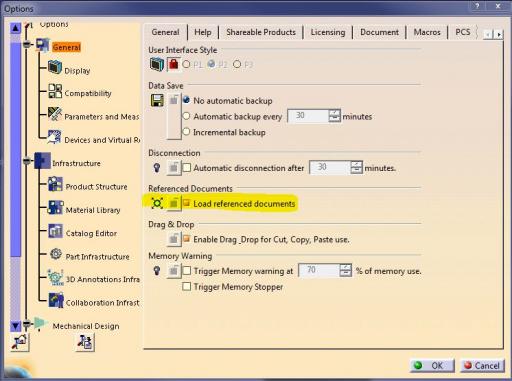Image resolution: width=512 pixels, height=381 pixels.
Task: Open the Material Library icon
Action: pyautogui.click(x=55, y=207)
